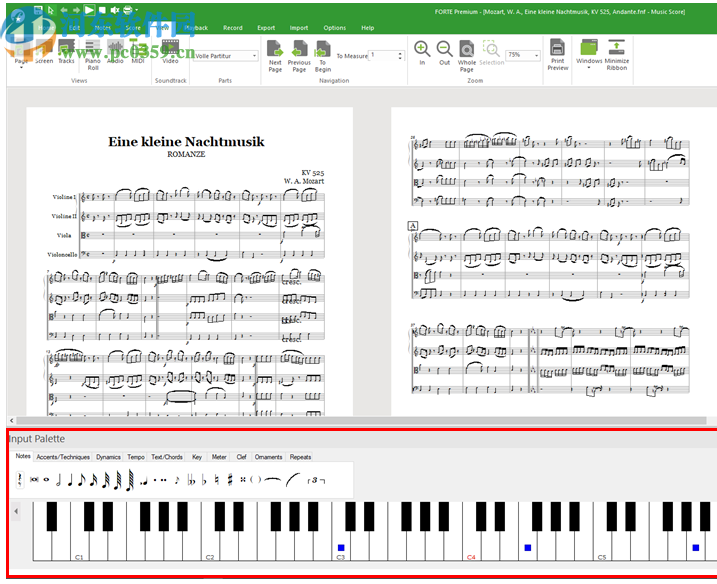Open the MIDI view
This screenshot has width=717, height=584.
(x=138, y=52)
